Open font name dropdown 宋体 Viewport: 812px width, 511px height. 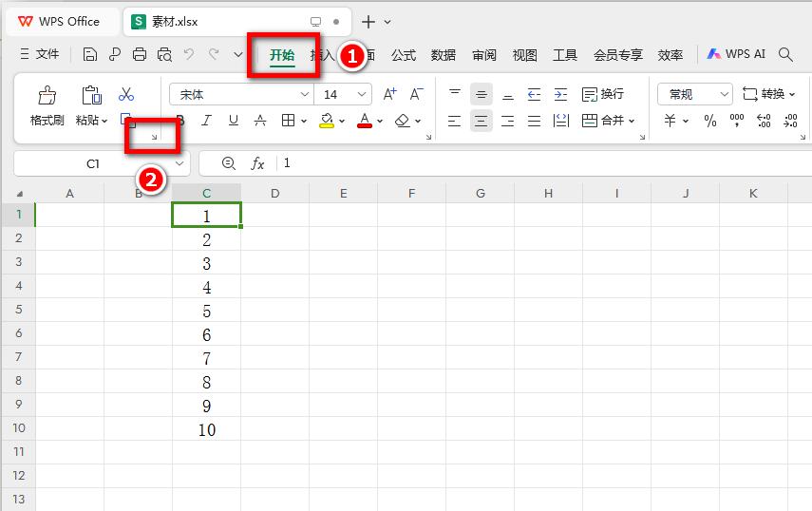305,94
